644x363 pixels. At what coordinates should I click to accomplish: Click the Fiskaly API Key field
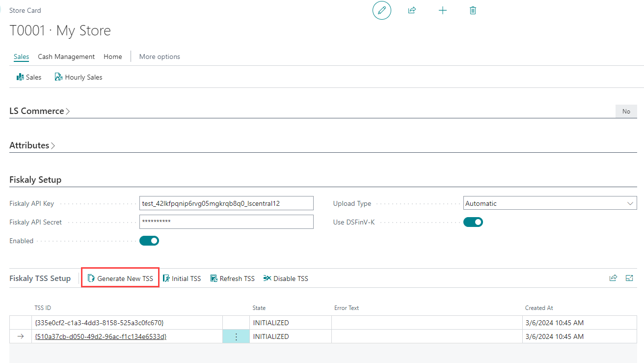[x=226, y=203]
